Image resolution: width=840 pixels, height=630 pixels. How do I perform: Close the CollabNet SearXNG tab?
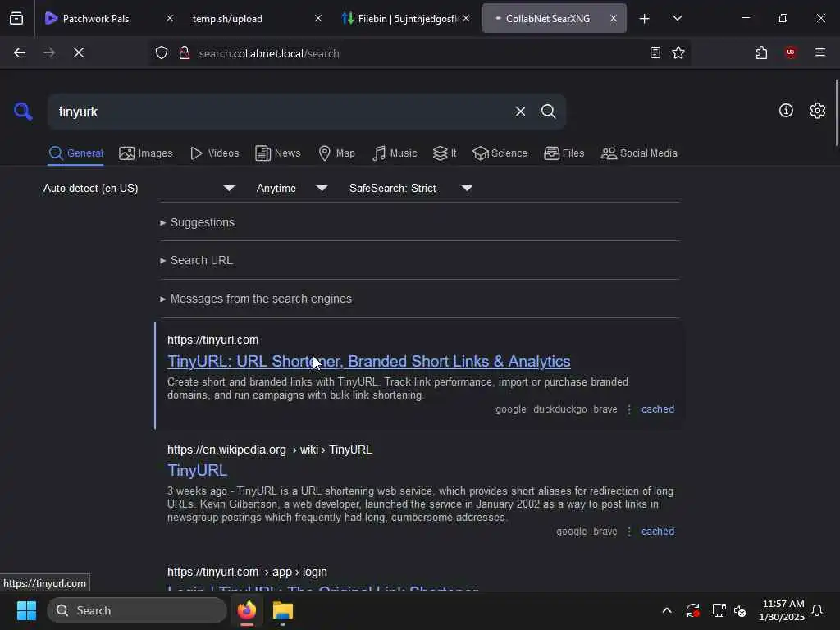(614, 18)
